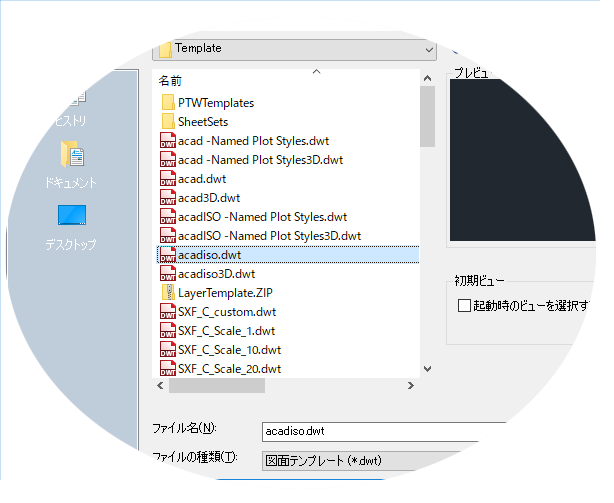Click the scroll down arrow of the file list
The width and height of the screenshot is (614, 503).
428,369
